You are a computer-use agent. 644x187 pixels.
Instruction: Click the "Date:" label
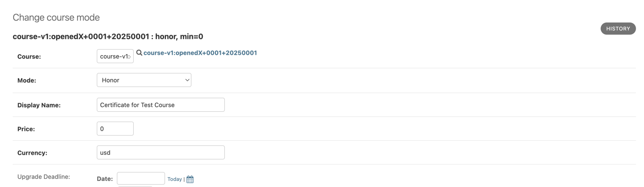tap(105, 179)
